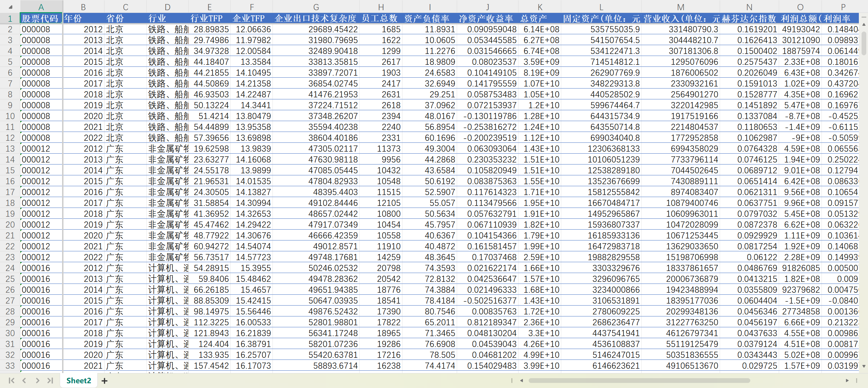The image size is (868, 388).
Task: Click horizontal scrollbar right arrow
Action: click(847, 381)
